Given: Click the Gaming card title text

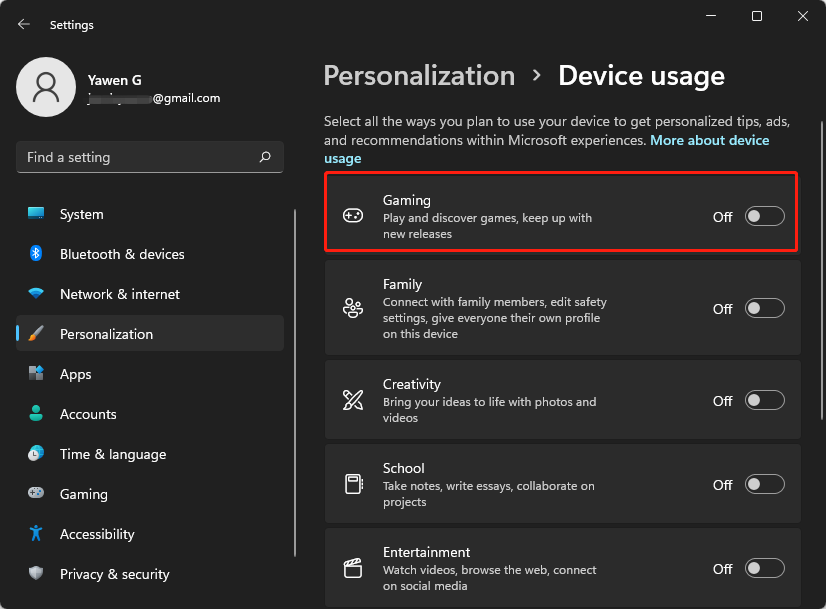Looking at the screenshot, I should point(407,200).
